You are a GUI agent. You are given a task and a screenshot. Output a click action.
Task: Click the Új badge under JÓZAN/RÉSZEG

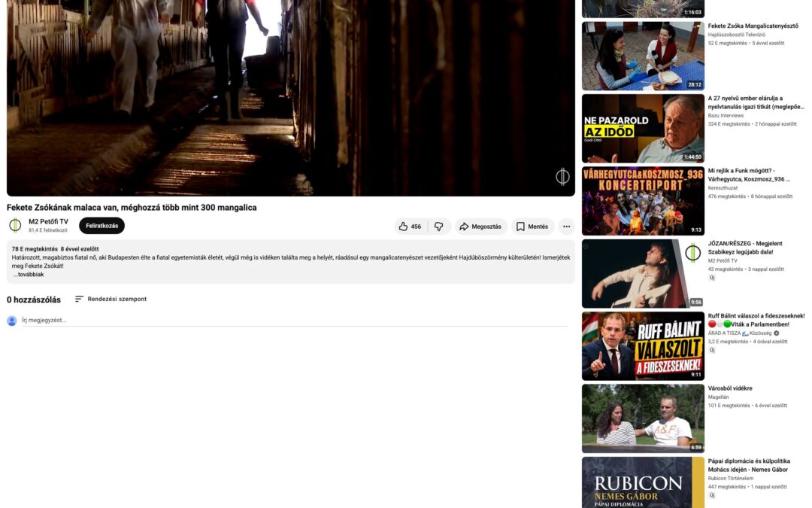[712, 278]
